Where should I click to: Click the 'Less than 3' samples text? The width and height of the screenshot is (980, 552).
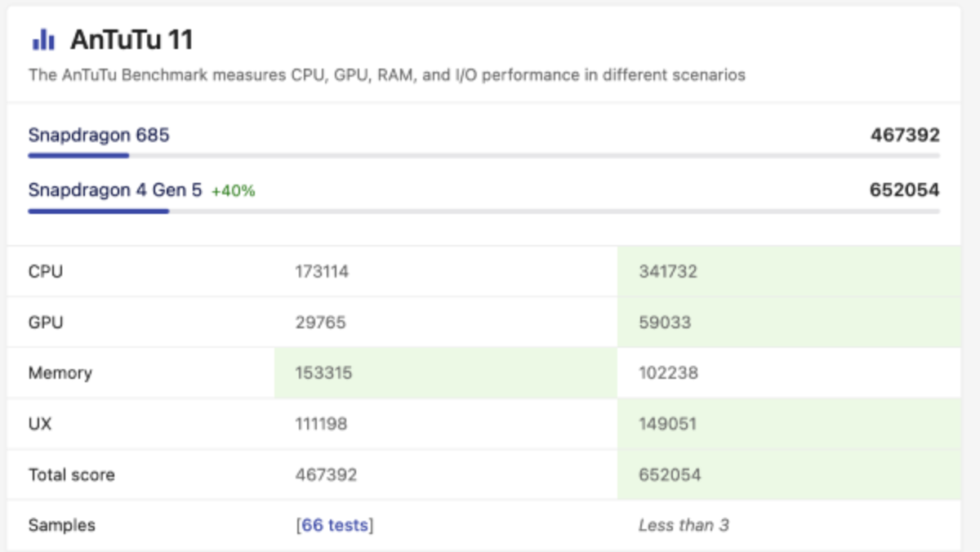684,525
